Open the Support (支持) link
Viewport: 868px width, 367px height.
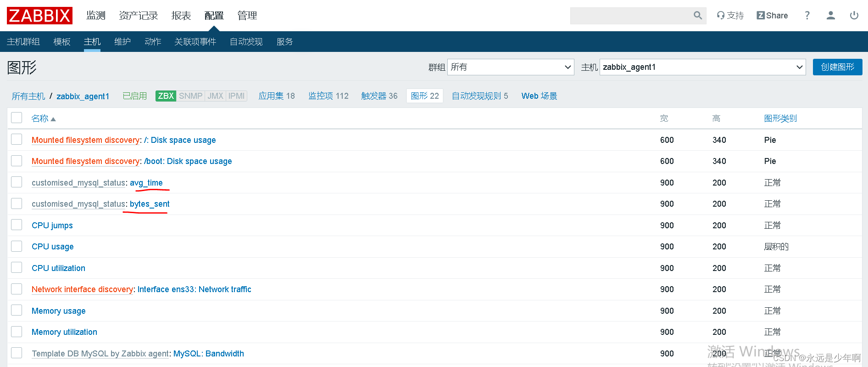point(730,16)
